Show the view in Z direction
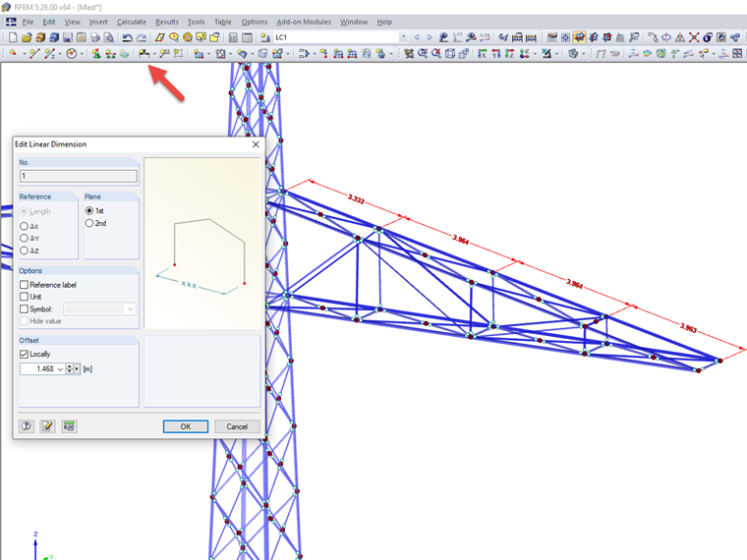 click(x=510, y=53)
